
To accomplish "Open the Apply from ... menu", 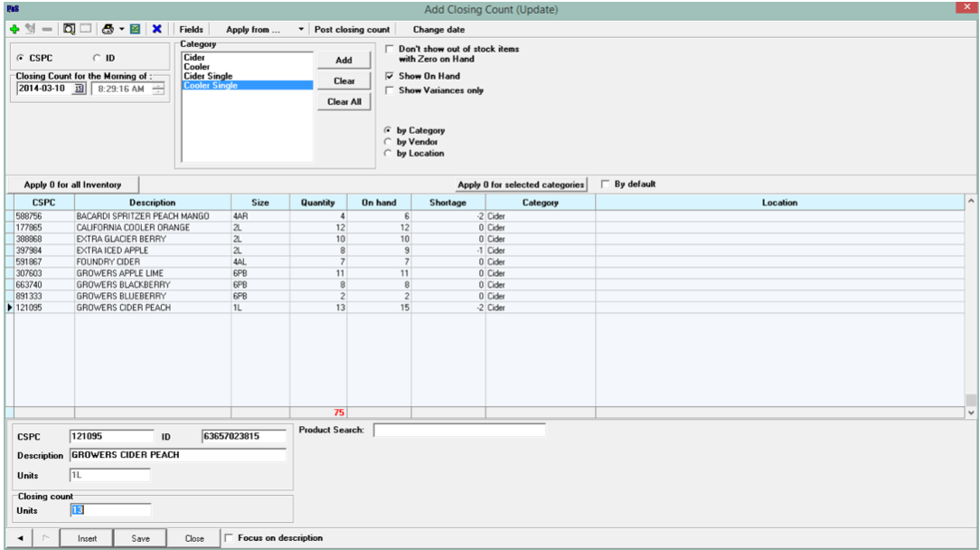I will point(253,30).
